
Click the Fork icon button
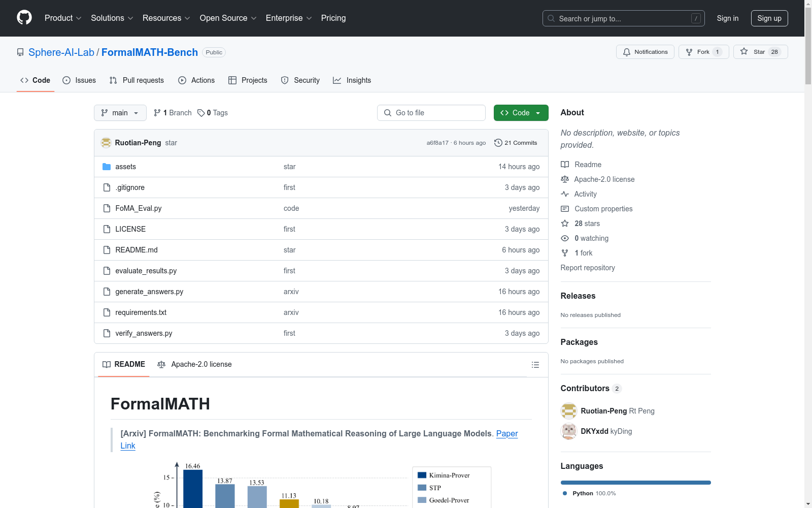689,52
